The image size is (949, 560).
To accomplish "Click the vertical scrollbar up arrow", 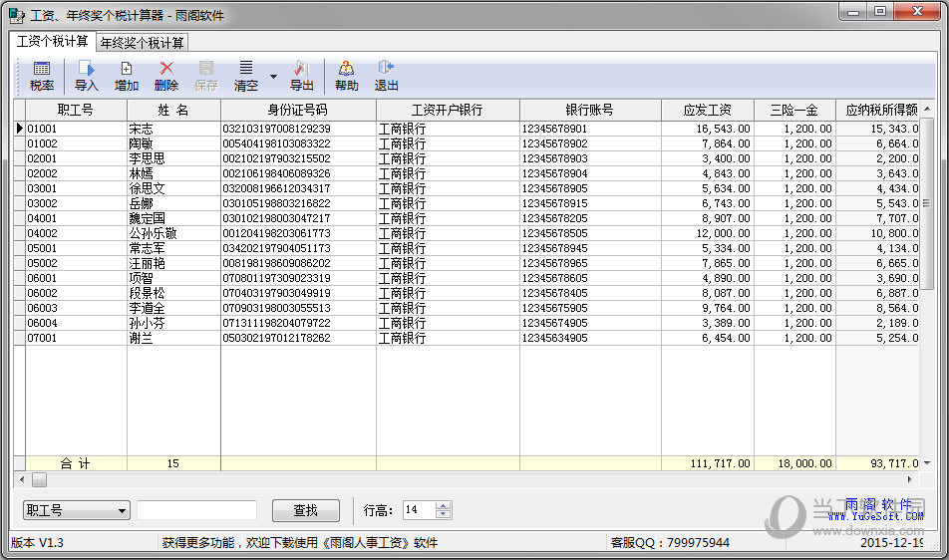I will pyautogui.click(x=927, y=109).
